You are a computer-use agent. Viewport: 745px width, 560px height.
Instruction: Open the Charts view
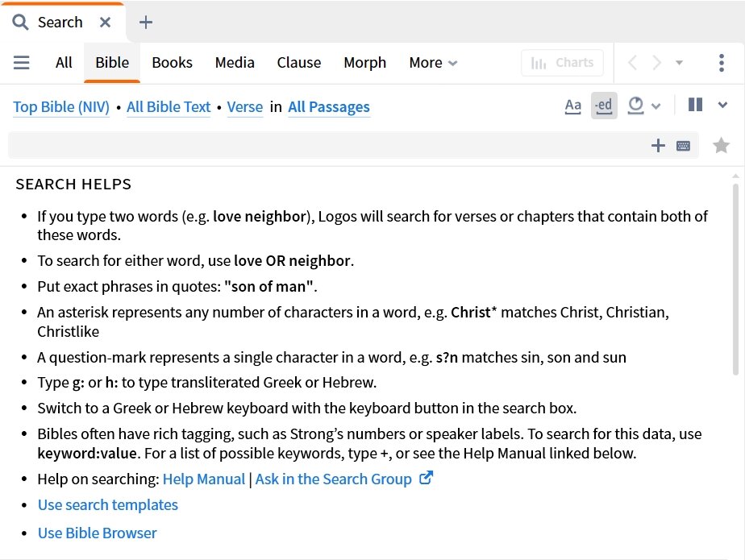pos(562,63)
